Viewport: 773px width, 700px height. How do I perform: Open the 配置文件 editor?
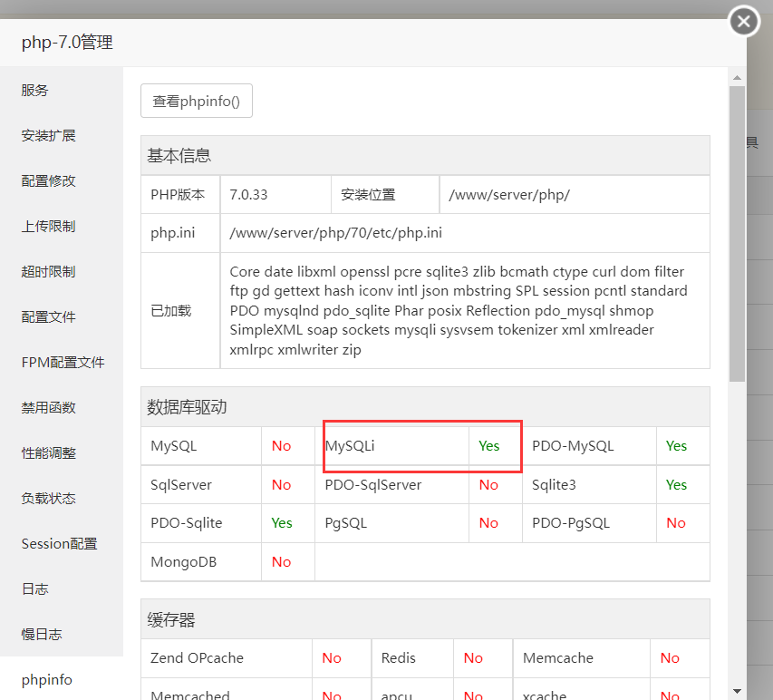48,317
